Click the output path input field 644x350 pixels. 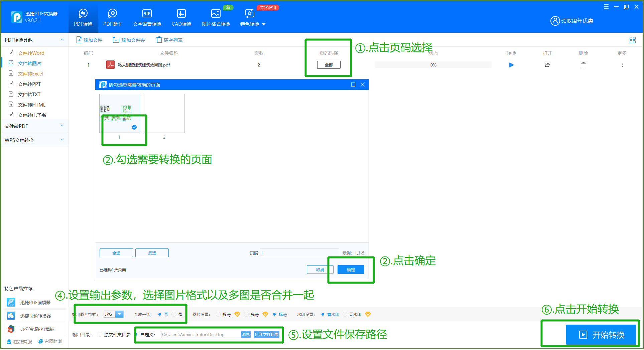point(201,334)
